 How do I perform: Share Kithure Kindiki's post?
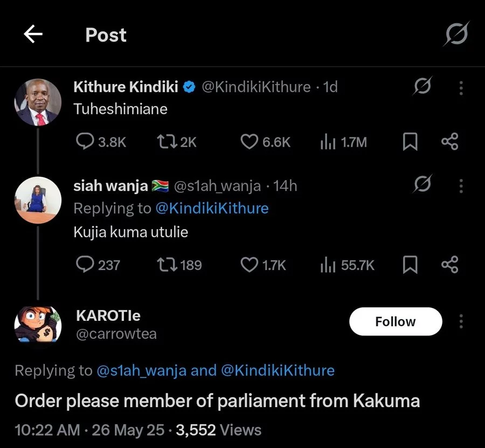coord(449,142)
